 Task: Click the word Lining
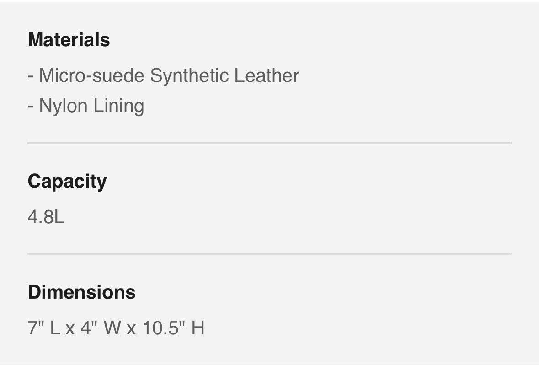118,106
